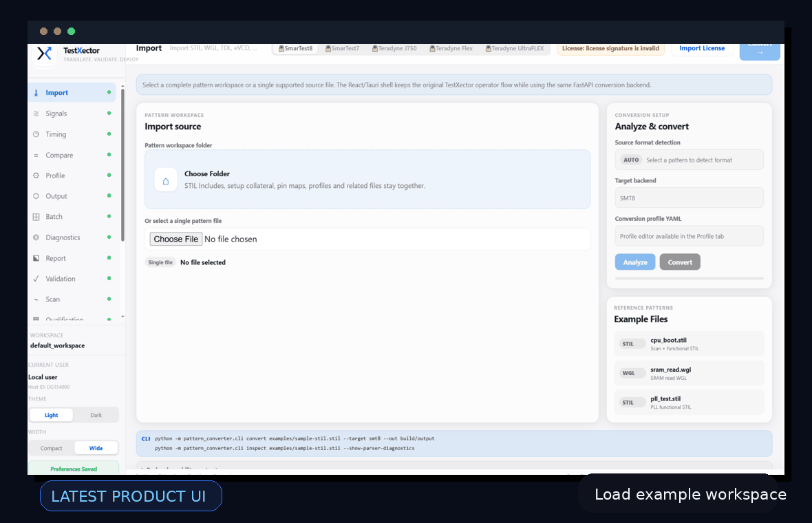
Task: Click the blue Convert button in header
Action: (760, 51)
